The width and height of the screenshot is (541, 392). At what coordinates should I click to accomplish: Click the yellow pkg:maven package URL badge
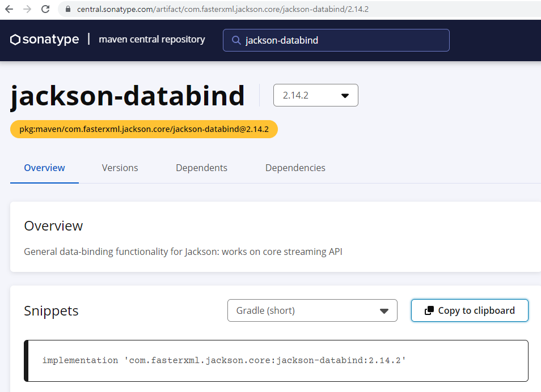pos(144,129)
